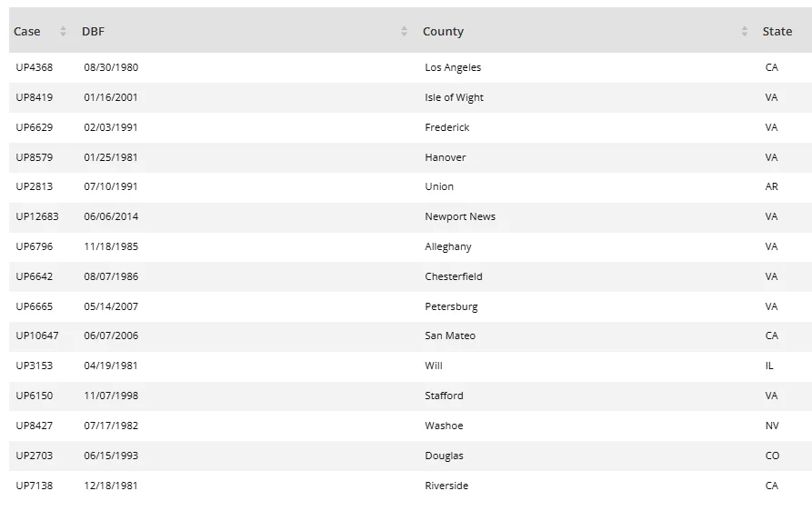Click the Chesterfield county cell
The height and width of the screenshot is (511, 812).
point(454,276)
